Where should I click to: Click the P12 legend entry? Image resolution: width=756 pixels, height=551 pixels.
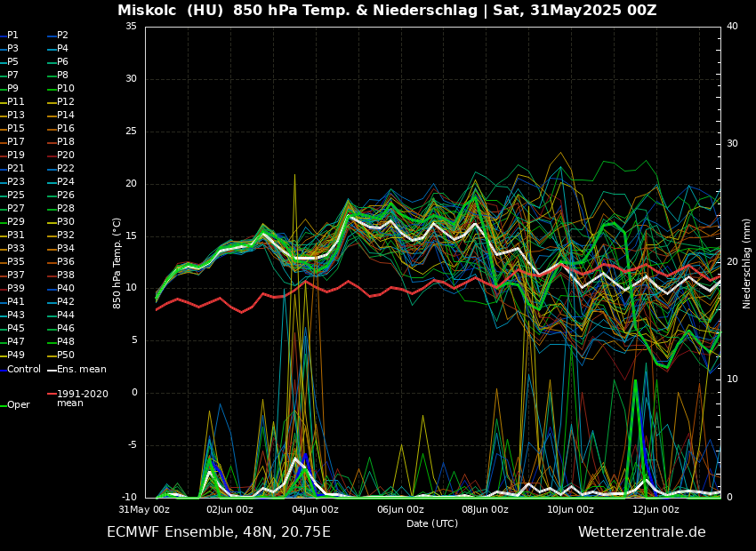pyautogui.click(x=66, y=102)
